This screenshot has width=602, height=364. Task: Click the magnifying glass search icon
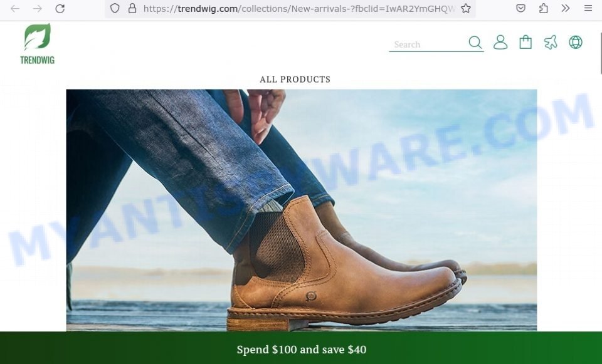[x=475, y=42]
